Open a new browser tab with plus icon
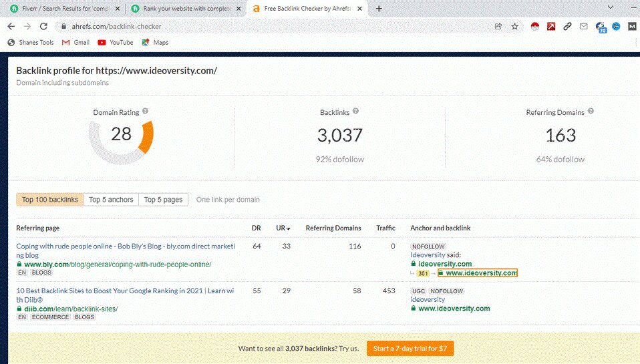The image size is (640, 364). click(379, 9)
